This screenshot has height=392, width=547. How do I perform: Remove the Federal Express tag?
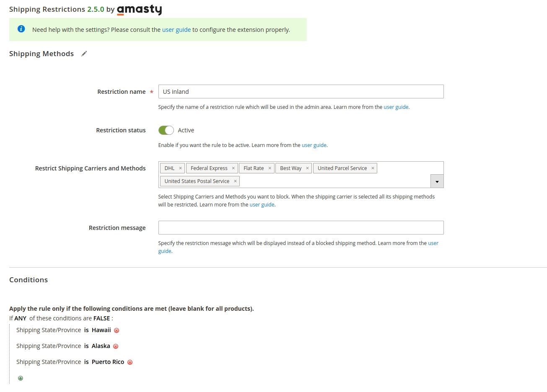(x=233, y=168)
